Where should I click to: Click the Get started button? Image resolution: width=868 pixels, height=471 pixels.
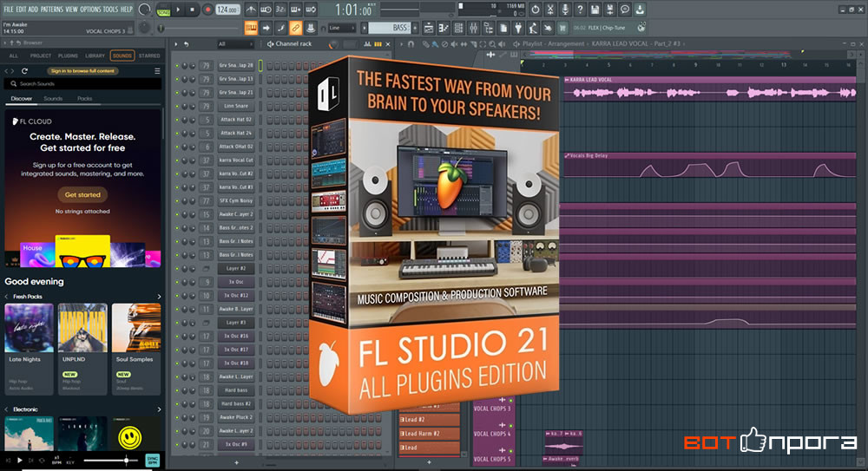pyautogui.click(x=82, y=195)
